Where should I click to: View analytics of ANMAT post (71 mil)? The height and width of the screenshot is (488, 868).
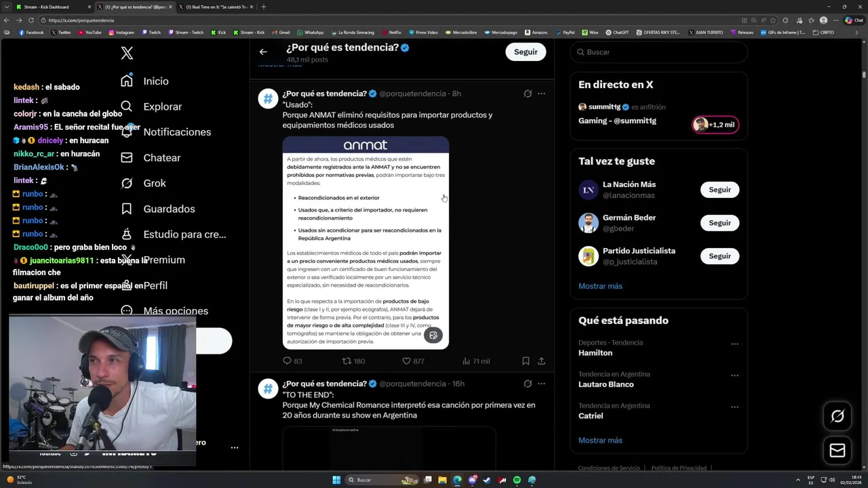pos(475,361)
